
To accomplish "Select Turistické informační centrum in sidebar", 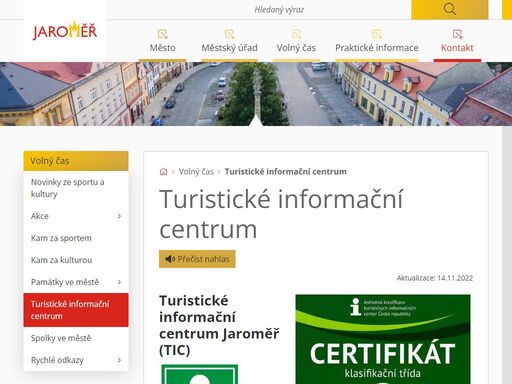I will tap(76, 310).
